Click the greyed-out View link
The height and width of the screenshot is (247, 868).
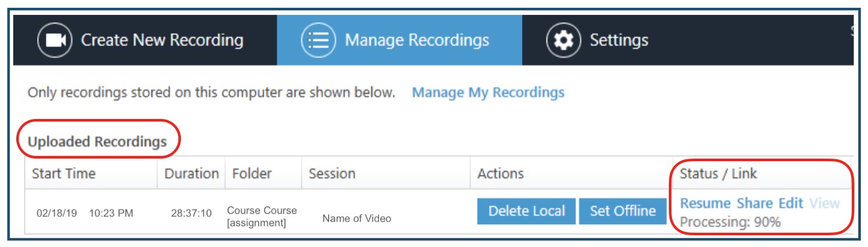pyautogui.click(x=825, y=203)
